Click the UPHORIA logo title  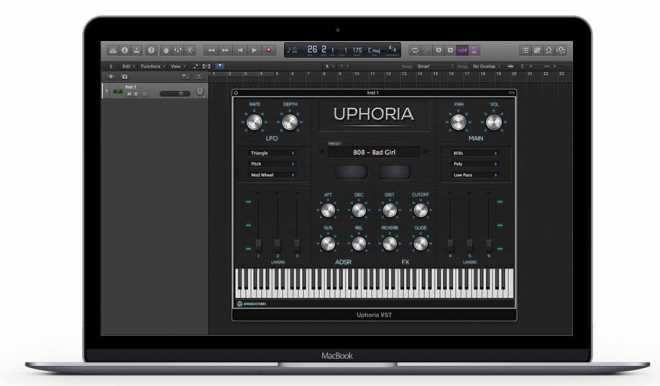tap(373, 114)
